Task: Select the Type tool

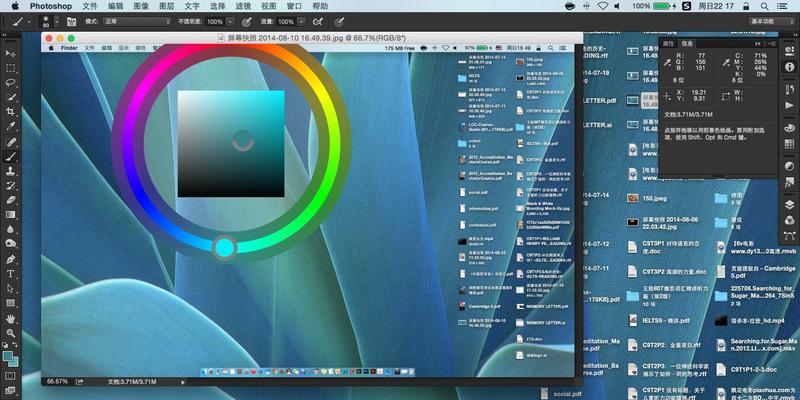Action: tap(10, 274)
